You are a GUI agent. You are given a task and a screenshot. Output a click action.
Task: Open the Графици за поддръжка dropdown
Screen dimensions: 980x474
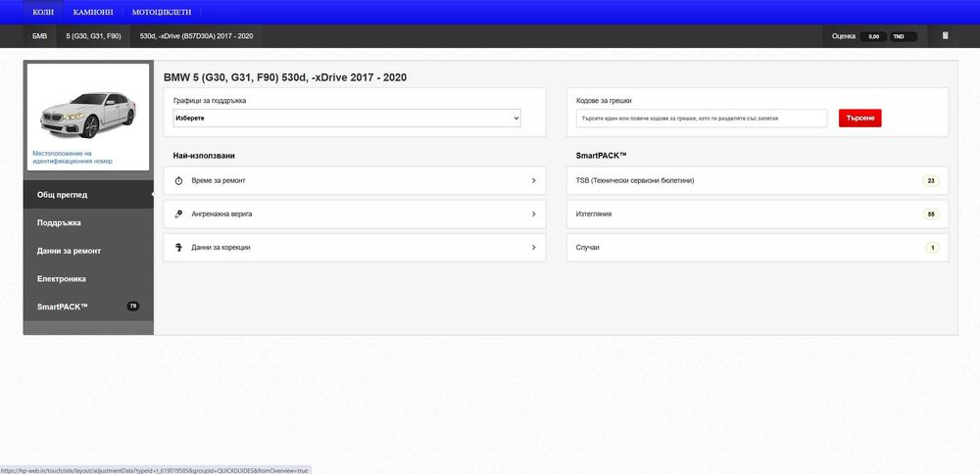click(347, 118)
